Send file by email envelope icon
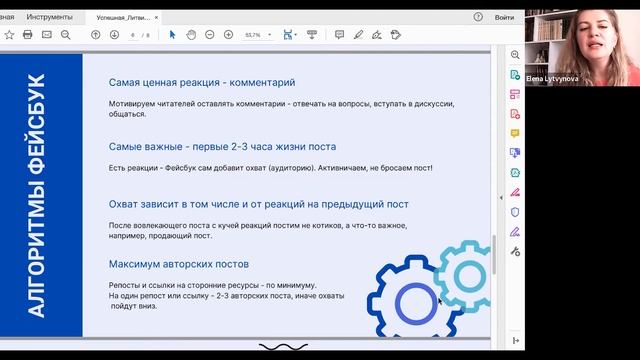The image size is (640, 360). 47,35
